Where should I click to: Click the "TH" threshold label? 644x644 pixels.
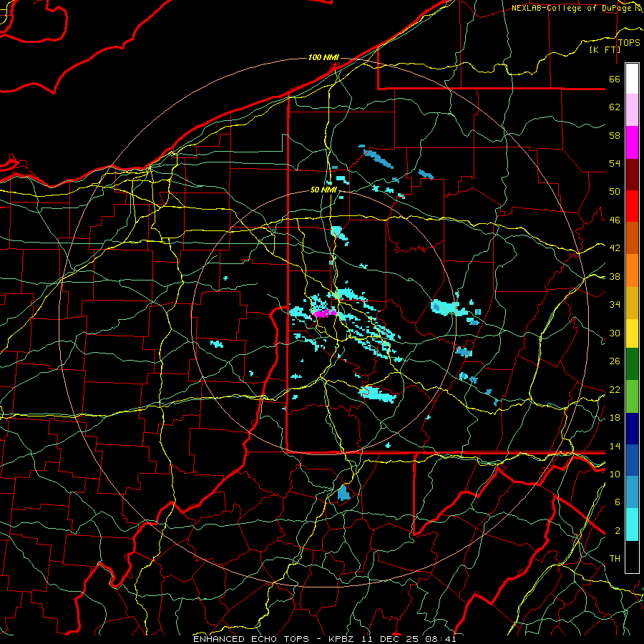pyautogui.click(x=615, y=559)
